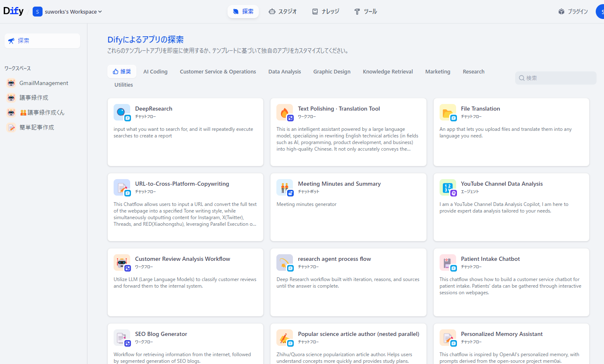Click Popular science article author (nested parallel) title

point(359,334)
